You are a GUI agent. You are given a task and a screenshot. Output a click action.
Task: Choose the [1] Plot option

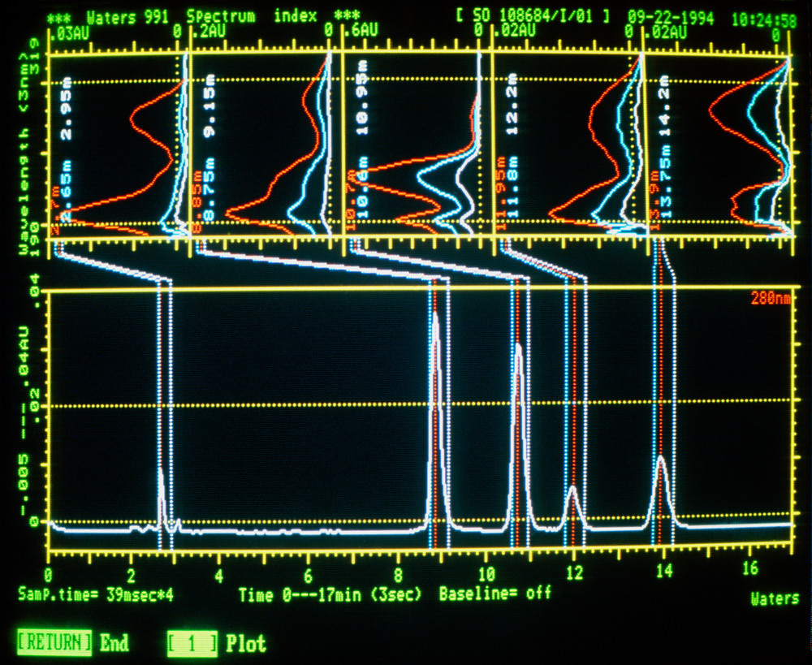(217, 643)
